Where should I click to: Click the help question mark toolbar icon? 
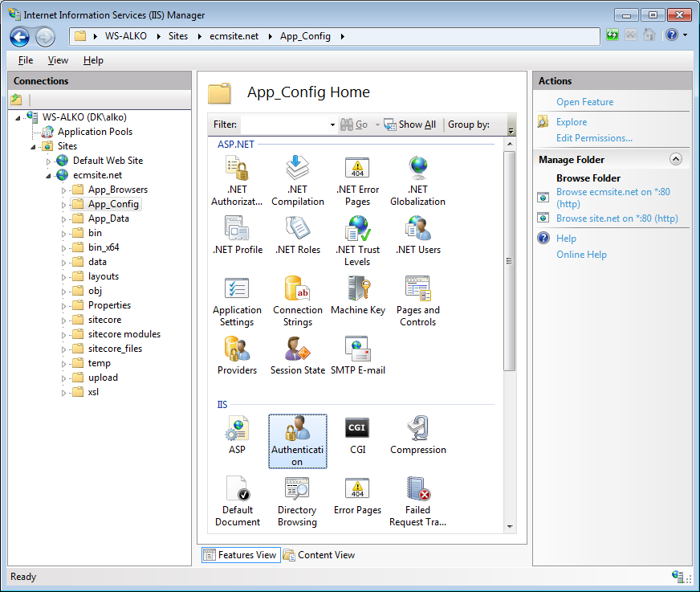671,35
